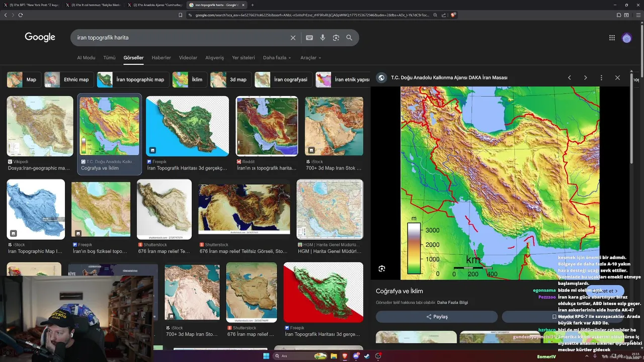Screen dimensions: 644x362
Task: Expand the Daha fazla dropdown
Action: (277, 58)
